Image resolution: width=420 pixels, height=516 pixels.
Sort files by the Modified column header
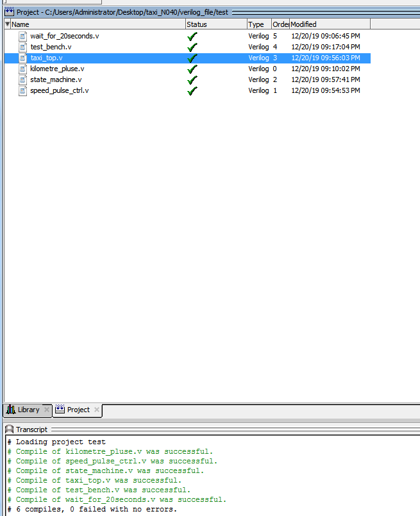coord(330,24)
